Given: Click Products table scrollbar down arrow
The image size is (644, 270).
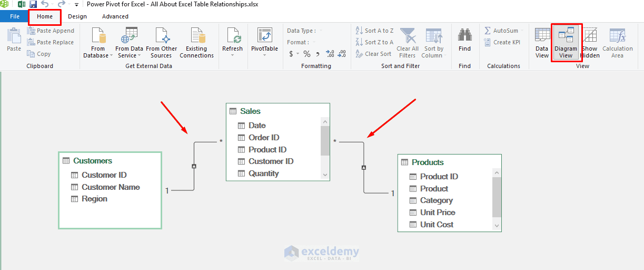Looking at the screenshot, I should 497,226.
